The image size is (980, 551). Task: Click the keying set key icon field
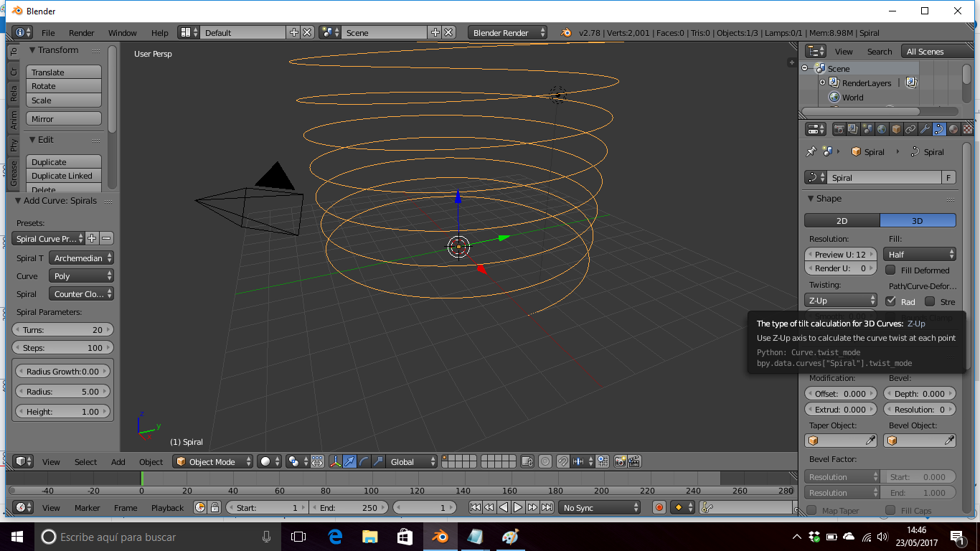(746, 507)
